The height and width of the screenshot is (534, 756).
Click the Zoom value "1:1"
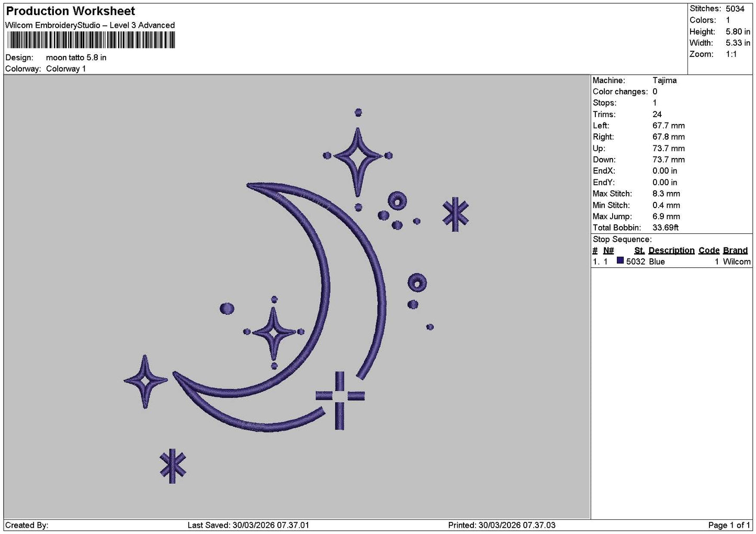[x=731, y=54]
